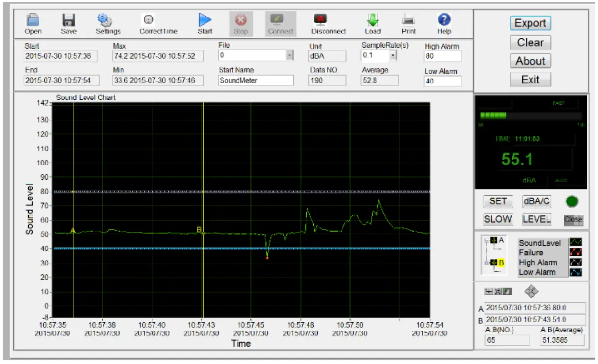Load data with green arrow icon
Viewport: 598px width, 364px height.
pos(373,23)
